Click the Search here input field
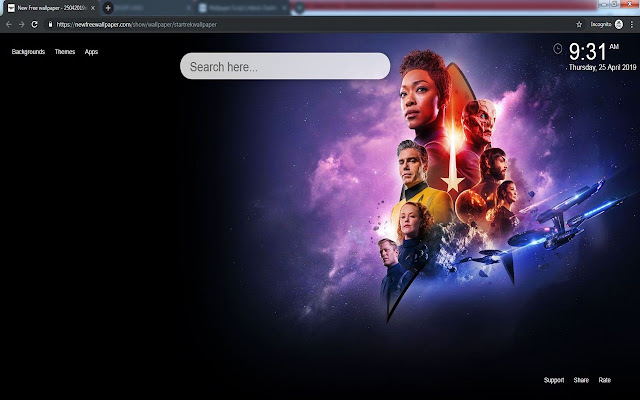Screen dimensions: 640x400 (285, 66)
